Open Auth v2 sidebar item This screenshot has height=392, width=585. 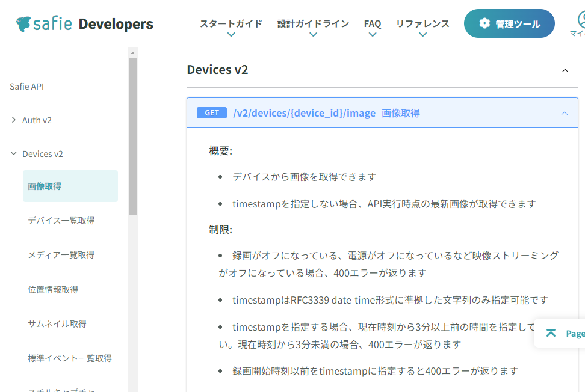click(37, 120)
